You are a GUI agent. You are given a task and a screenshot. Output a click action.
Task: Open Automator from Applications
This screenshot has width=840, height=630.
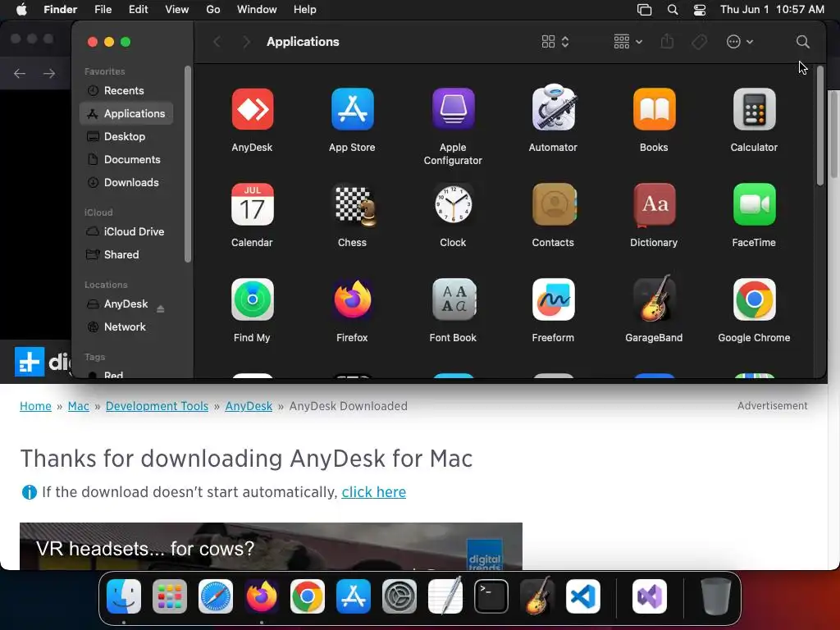tap(554, 108)
